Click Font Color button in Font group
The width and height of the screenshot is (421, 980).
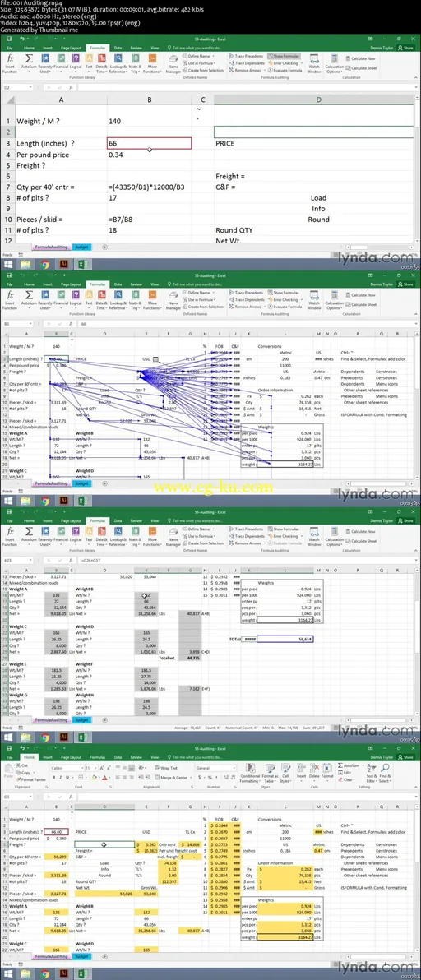(x=103, y=778)
